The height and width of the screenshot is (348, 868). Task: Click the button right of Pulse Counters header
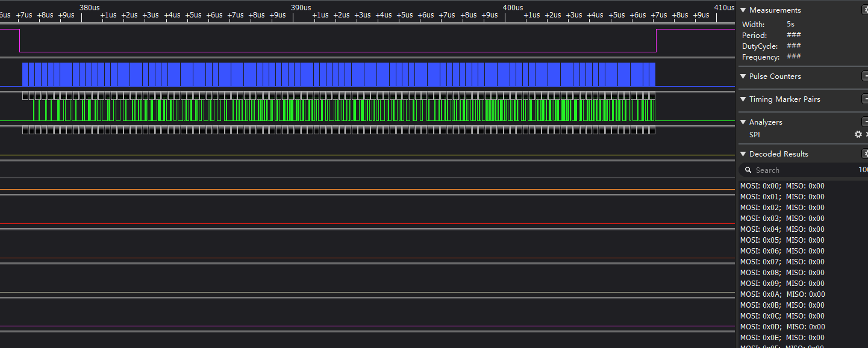click(x=865, y=76)
